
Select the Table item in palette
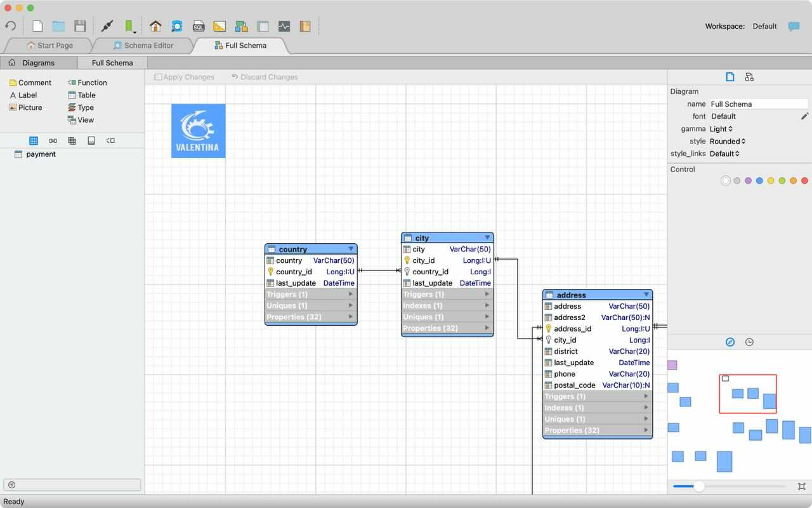point(81,95)
